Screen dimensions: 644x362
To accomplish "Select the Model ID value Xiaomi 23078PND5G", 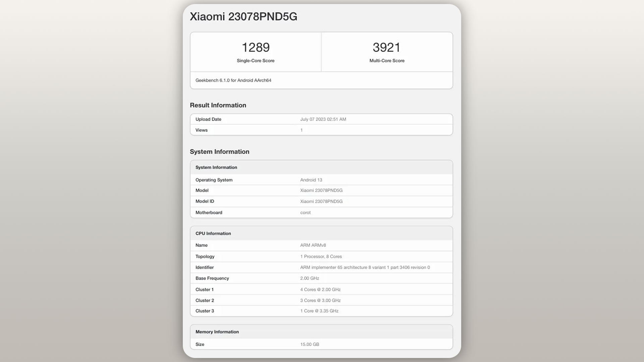I will click(x=321, y=201).
